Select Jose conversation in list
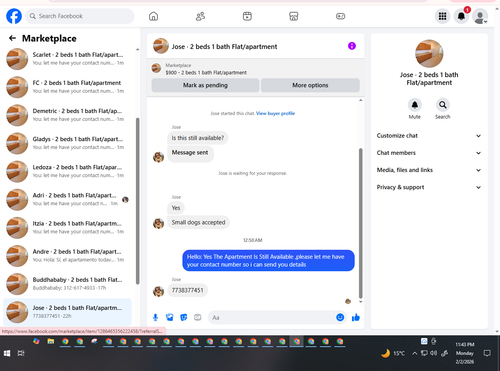The image size is (500, 371). (x=67, y=312)
